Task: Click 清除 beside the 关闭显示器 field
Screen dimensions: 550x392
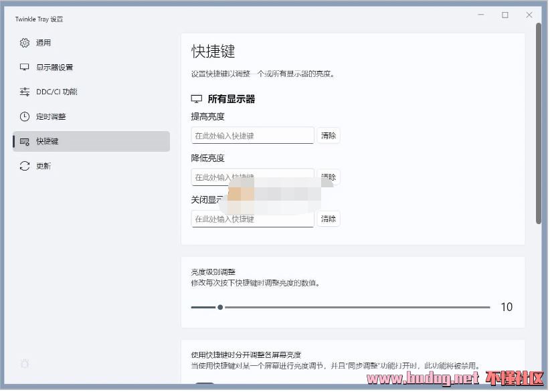Action: pyautogui.click(x=329, y=219)
